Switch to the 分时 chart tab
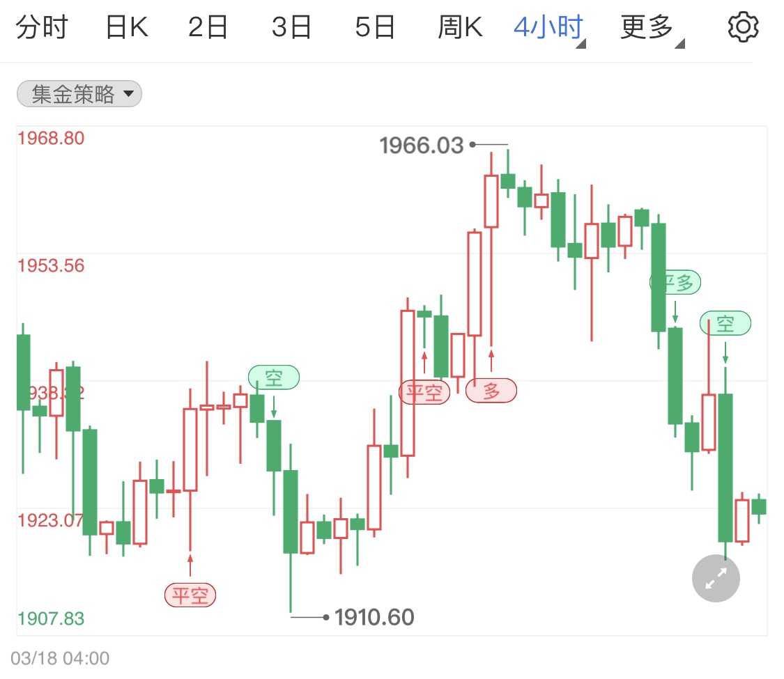The image size is (784, 679). 43,26
